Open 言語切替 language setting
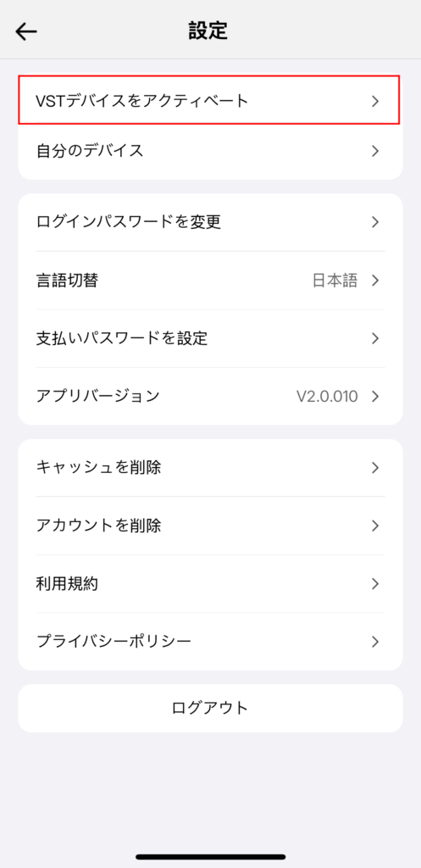This screenshot has height=868, width=421. pyautogui.click(x=210, y=280)
